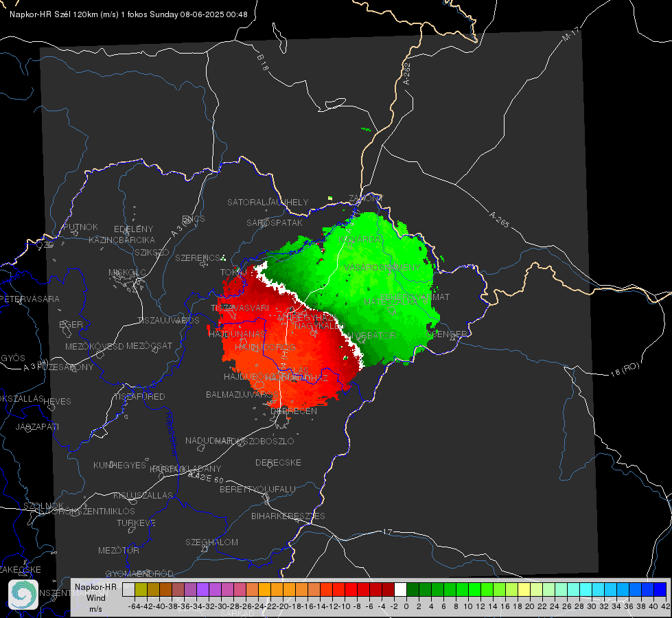672x618 pixels.
Task: Click the KUNHEGYES label
Action: pos(119,466)
